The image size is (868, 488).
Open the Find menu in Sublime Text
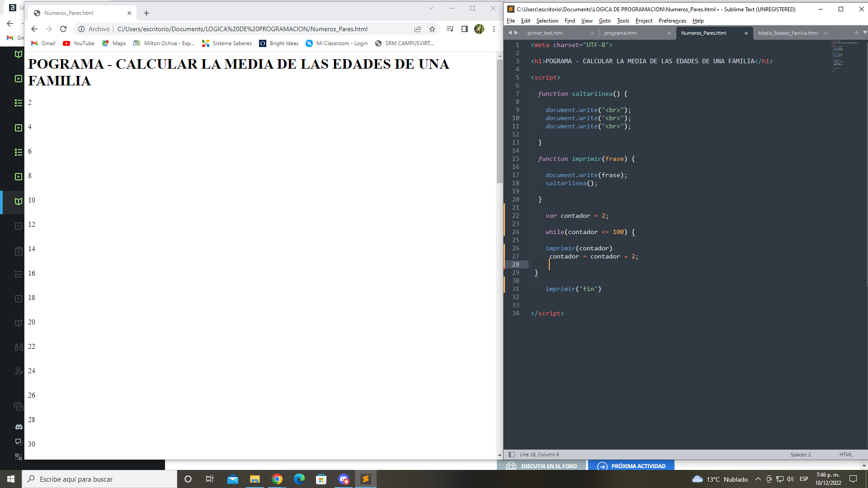click(570, 21)
